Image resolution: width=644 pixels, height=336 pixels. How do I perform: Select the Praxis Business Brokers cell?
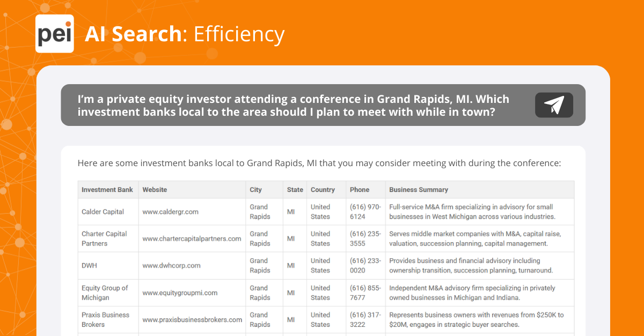click(x=108, y=319)
